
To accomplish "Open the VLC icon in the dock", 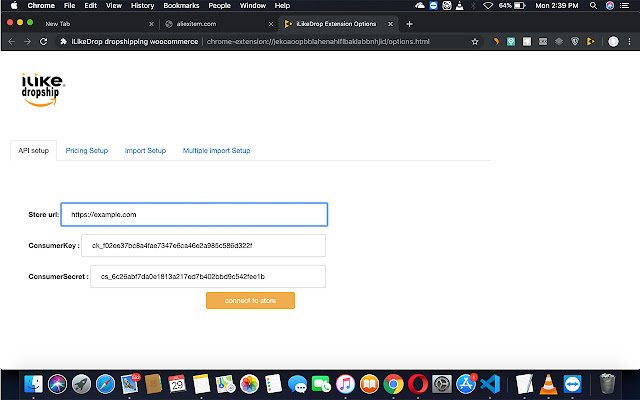I will [548, 384].
